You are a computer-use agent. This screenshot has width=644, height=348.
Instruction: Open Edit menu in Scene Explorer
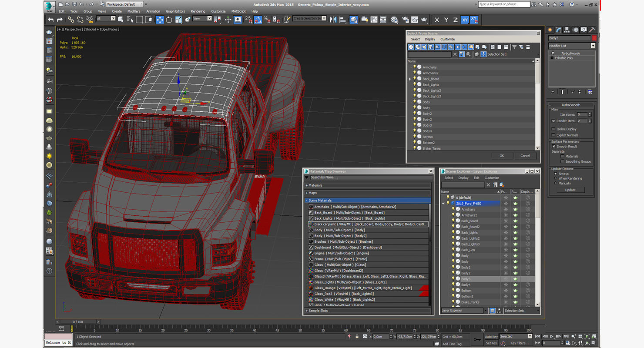476,177
